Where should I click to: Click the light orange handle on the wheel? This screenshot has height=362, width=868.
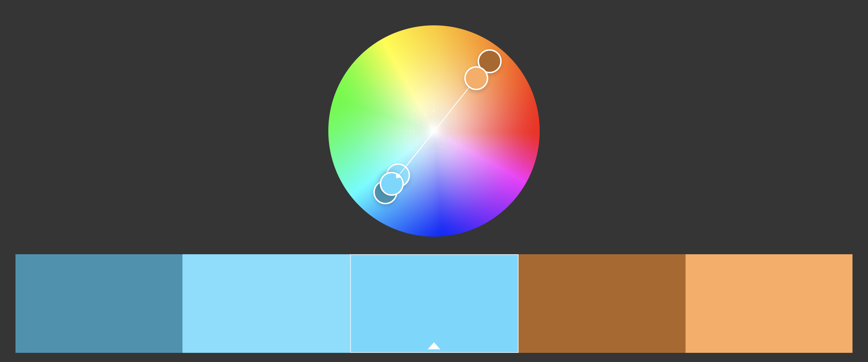click(476, 78)
